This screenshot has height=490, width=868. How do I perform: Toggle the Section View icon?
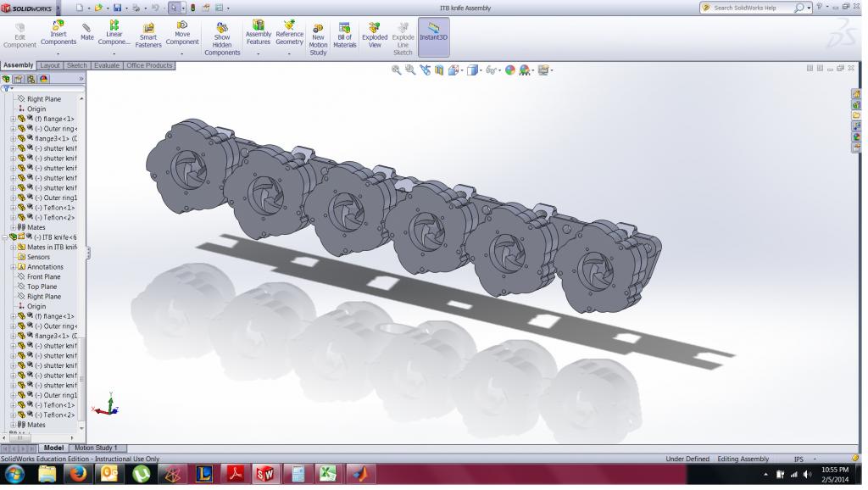pyautogui.click(x=439, y=70)
